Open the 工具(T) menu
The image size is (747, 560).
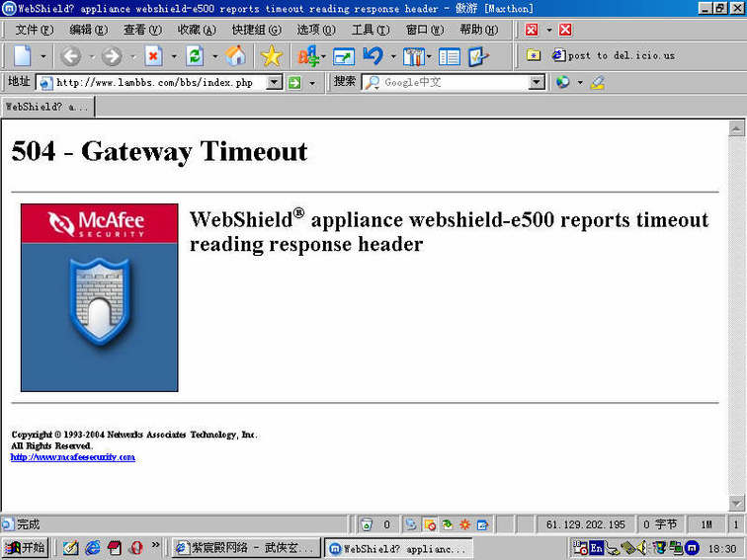[371, 30]
